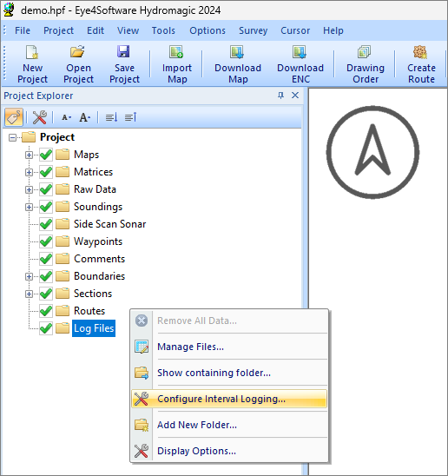The image size is (448, 476).
Task: Click the Create Route wheel icon
Action: [420, 52]
